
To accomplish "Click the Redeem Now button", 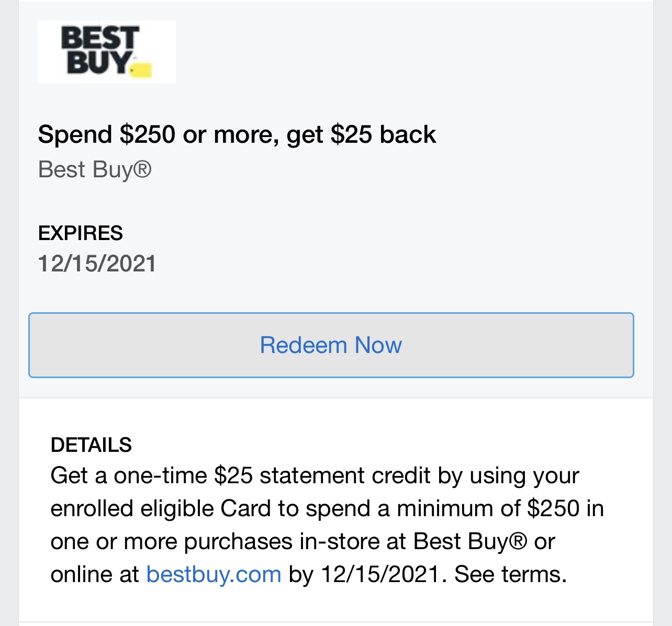I will tap(331, 345).
